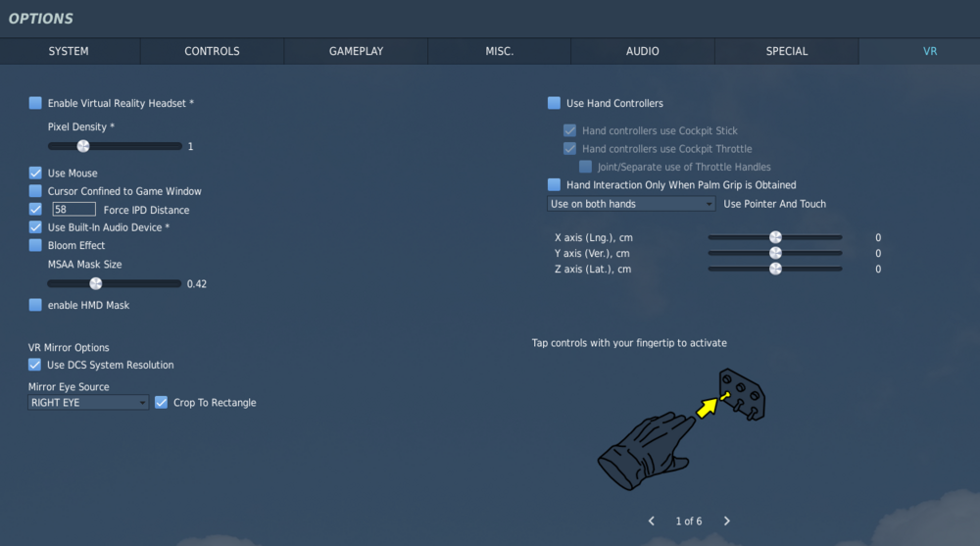Click 'Tap controls with your fingertip' text

click(629, 343)
